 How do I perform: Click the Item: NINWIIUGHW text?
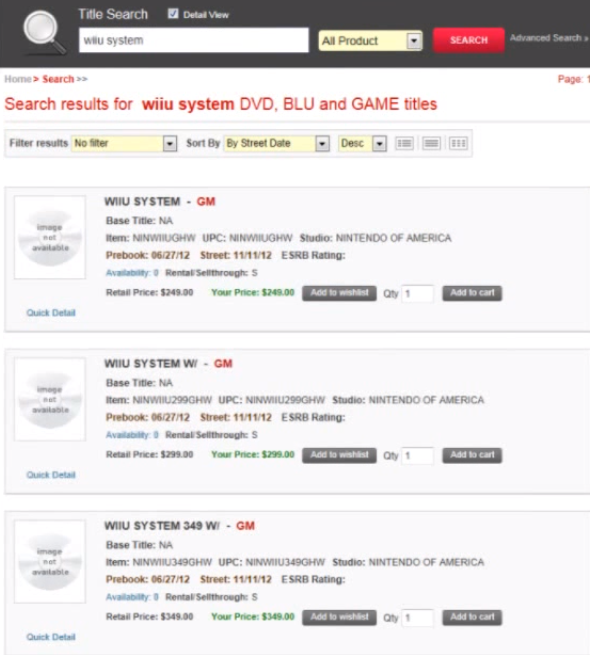tap(151, 238)
